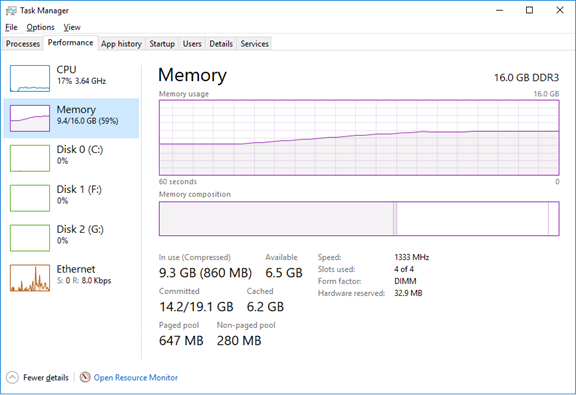
Task: Select the CPU usage mini graph
Action: (x=30, y=78)
